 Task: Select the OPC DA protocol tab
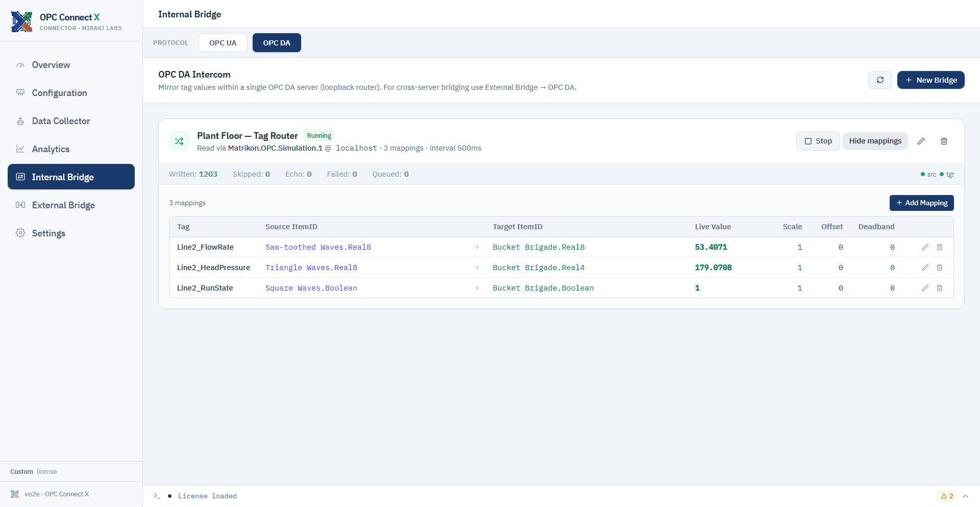pyautogui.click(x=277, y=43)
